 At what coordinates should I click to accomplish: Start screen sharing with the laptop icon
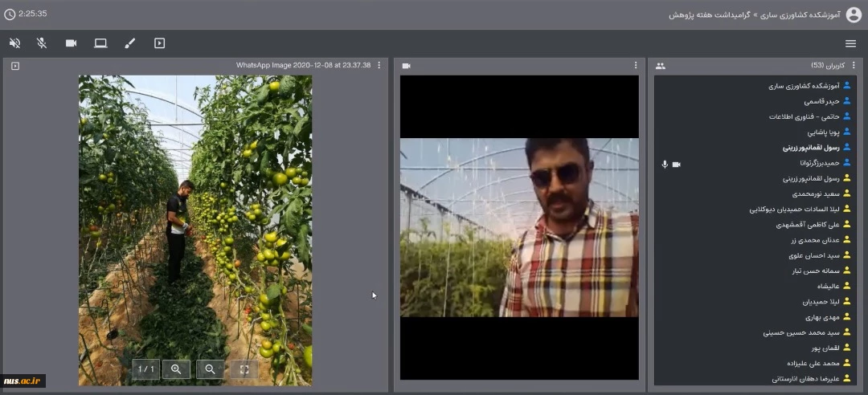pos(100,43)
